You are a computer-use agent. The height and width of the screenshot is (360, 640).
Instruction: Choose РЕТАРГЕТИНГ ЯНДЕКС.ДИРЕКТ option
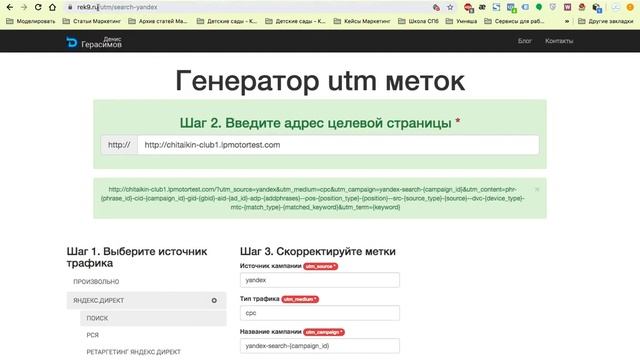point(133,352)
